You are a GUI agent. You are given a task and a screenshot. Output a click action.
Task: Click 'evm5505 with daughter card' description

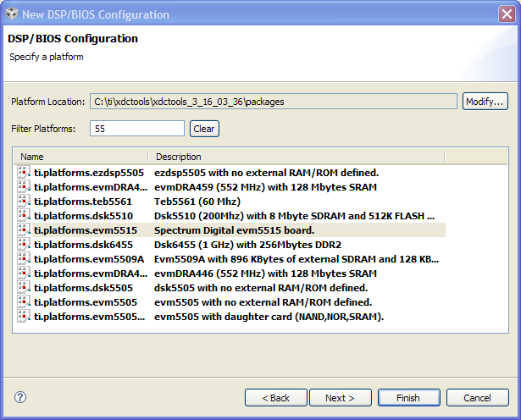click(x=269, y=317)
